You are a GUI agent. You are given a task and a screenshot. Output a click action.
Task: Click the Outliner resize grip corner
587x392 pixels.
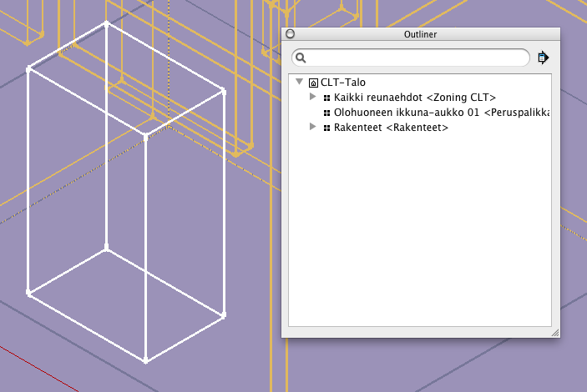pos(555,333)
